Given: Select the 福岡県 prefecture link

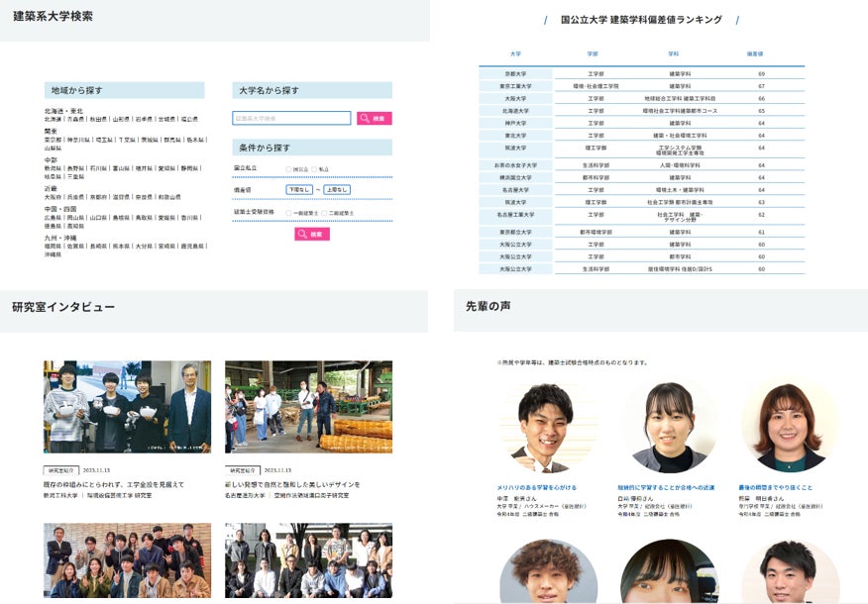Looking at the screenshot, I should 54,247.
